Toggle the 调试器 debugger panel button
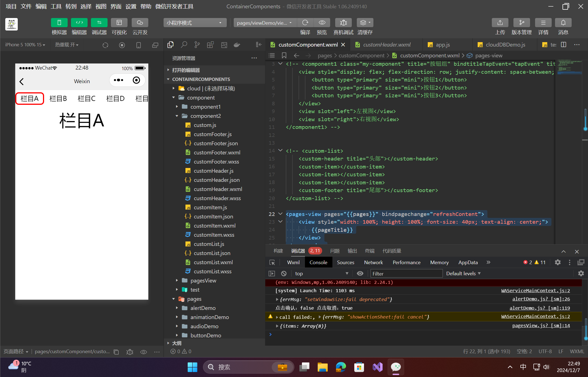The image size is (588, 377). tap(99, 23)
